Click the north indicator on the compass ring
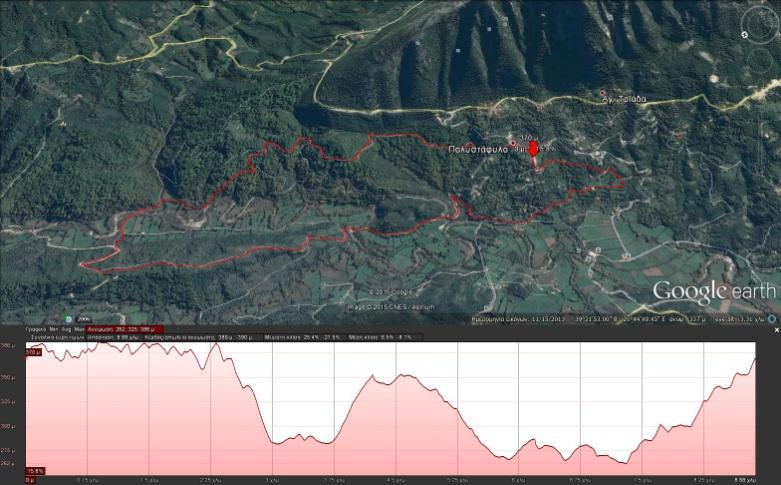Viewport: 781px width, 485px height. (745, 34)
